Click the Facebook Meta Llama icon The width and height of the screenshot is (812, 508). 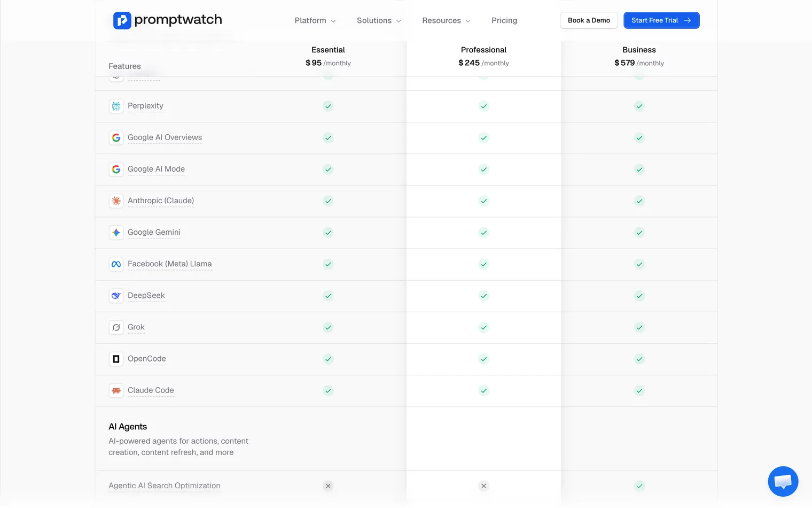click(x=116, y=264)
